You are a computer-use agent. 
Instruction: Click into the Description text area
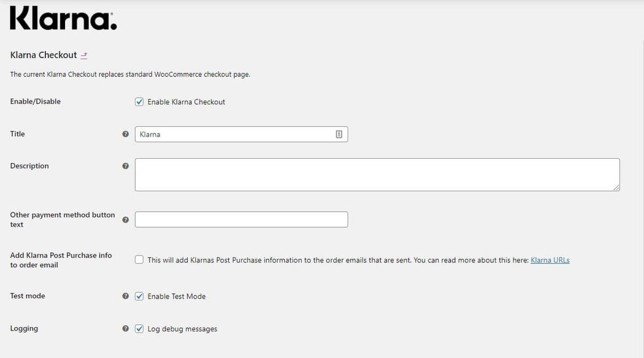[377, 175]
